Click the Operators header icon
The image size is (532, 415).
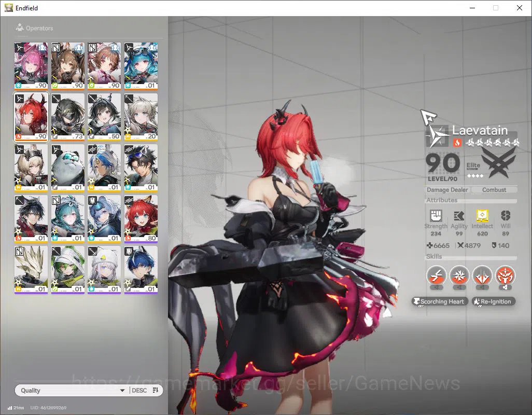(20, 27)
